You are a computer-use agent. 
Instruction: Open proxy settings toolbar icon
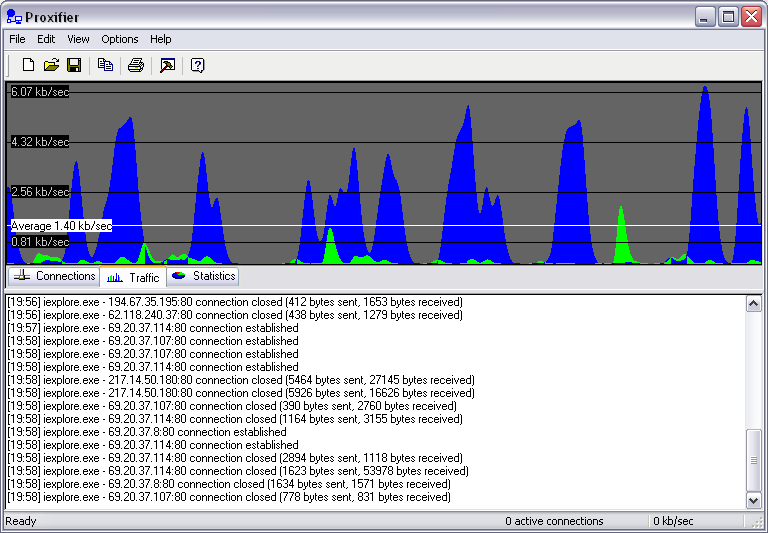click(x=167, y=65)
